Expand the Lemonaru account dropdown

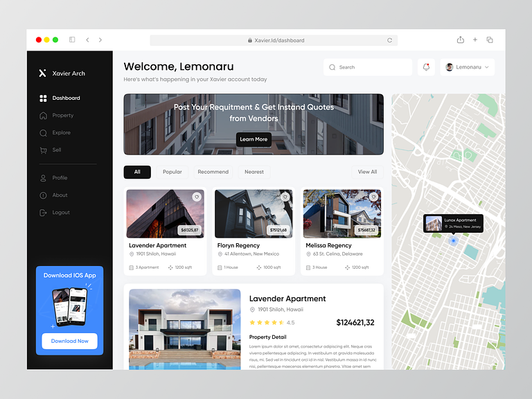[x=467, y=67]
